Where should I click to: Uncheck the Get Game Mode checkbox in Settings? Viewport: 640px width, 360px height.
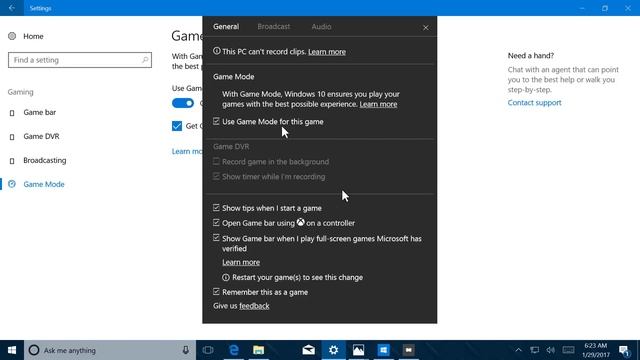click(177, 126)
